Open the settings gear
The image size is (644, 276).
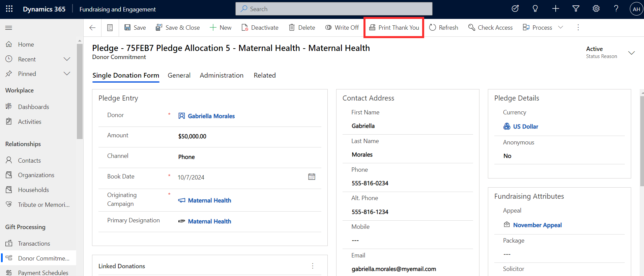click(596, 9)
